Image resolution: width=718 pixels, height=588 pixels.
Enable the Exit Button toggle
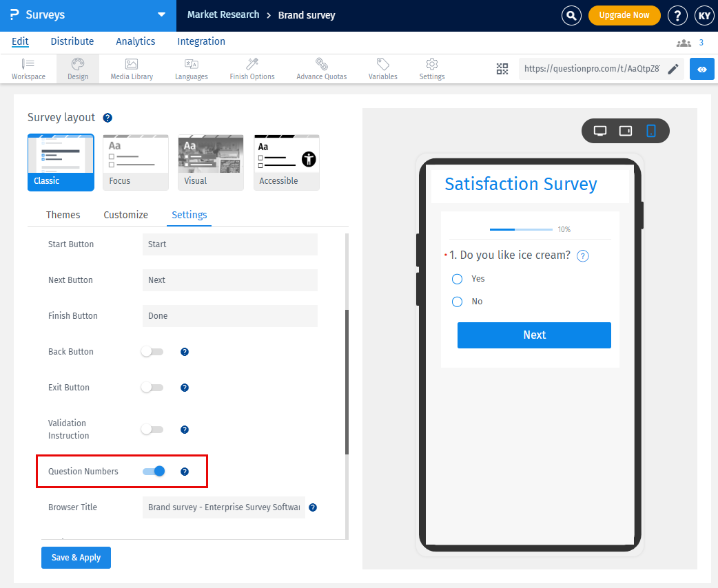point(152,387)
